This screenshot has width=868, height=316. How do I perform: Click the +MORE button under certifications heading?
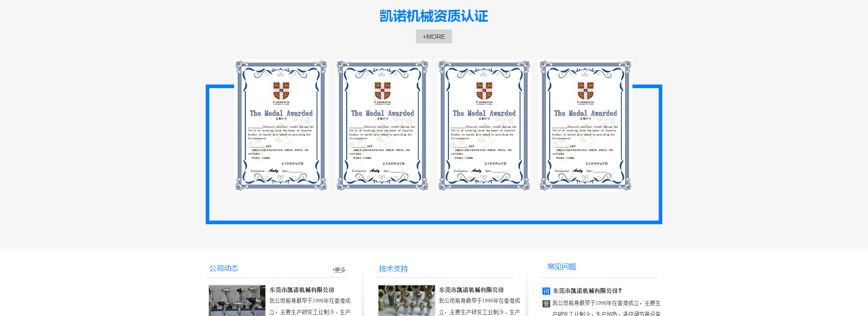[434, 37]
